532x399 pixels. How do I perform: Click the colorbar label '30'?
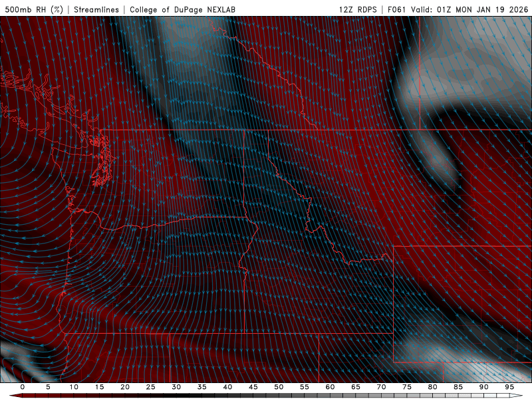click(176, 387)
